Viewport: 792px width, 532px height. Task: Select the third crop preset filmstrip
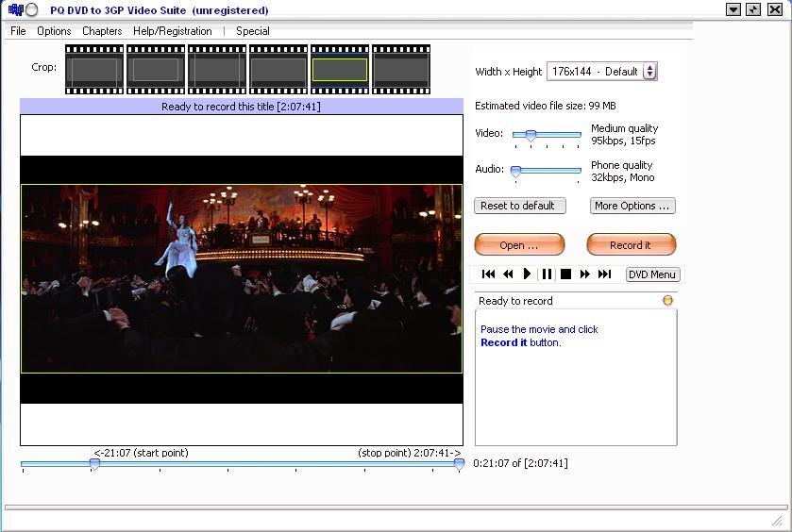coord(217,70)
